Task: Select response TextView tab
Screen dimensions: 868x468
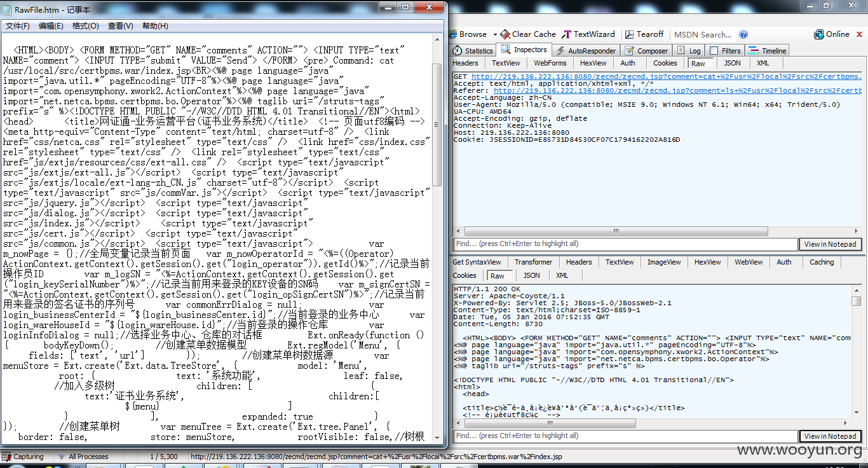Action: click(620, 262)
